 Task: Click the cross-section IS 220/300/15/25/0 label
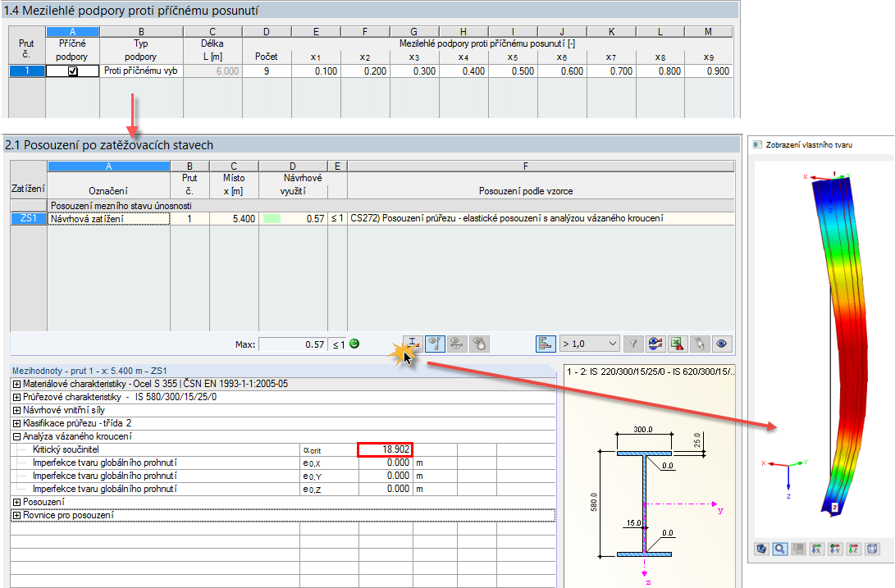tap(651, 371)
